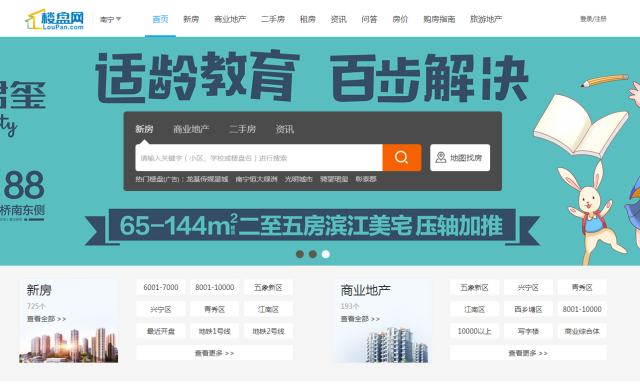This screenshot has height=384, width=640.
Task: Open the 新房 buildings thumbnail card
Action: point(69,321)
